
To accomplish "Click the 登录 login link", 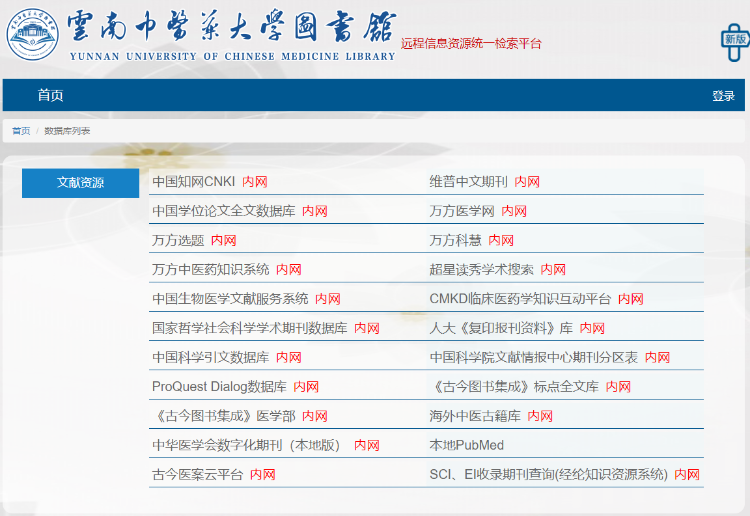I will (x=723, y=96).
